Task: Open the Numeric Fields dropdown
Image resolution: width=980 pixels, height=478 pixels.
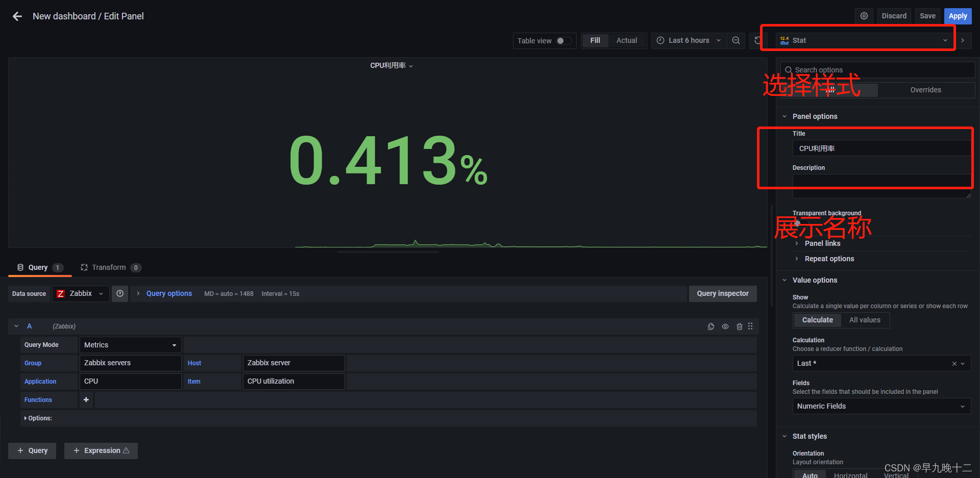Action: point(881,406)
